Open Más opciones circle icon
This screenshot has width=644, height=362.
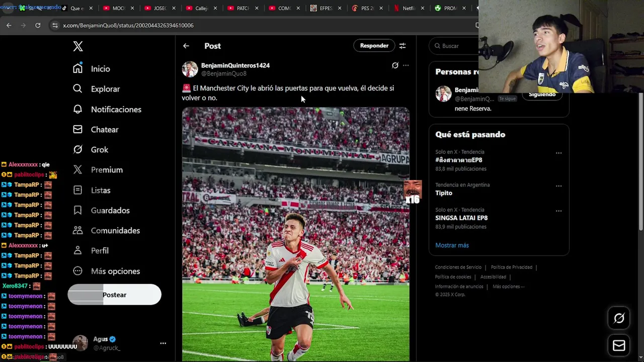(77, 271)
